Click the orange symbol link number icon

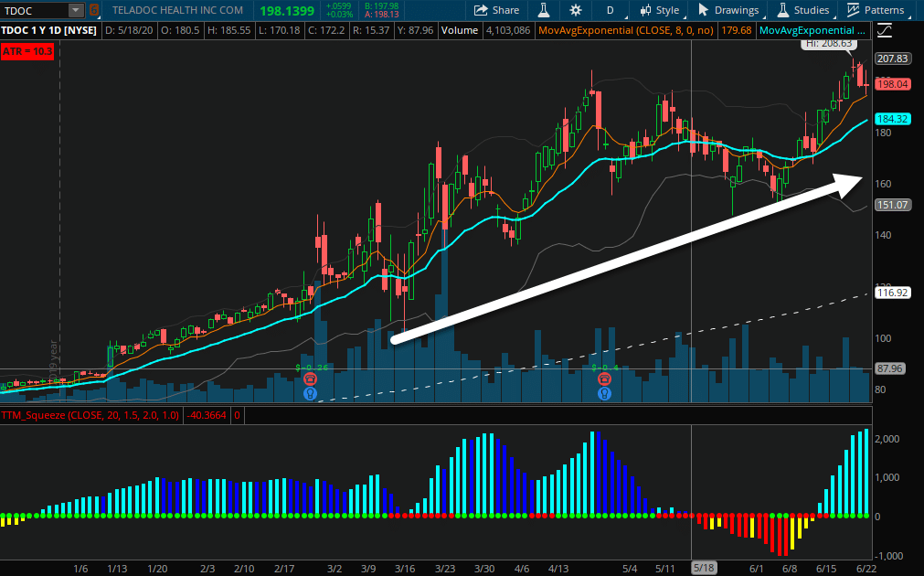94,10
